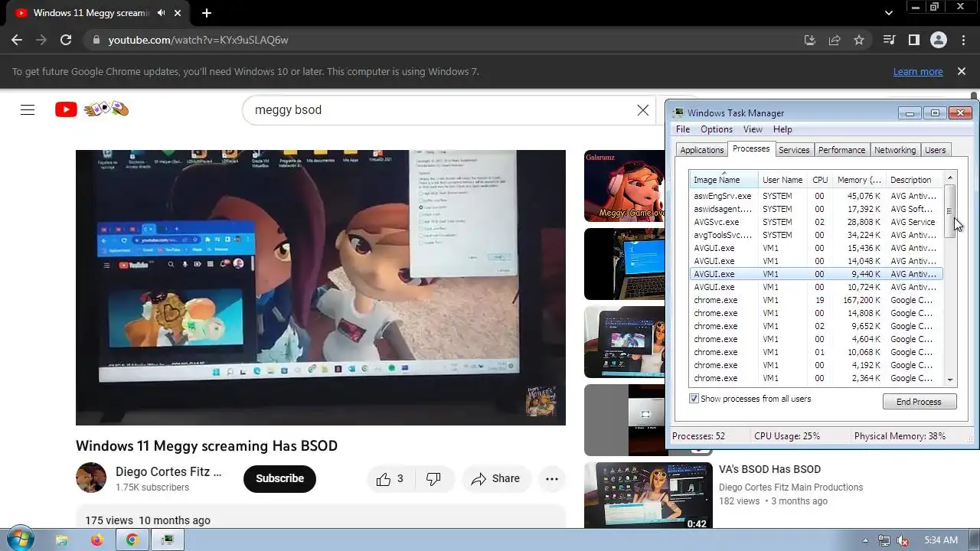
Task: Click the taskbar clock showing 5:34 AM
Action: click(941, 540)
